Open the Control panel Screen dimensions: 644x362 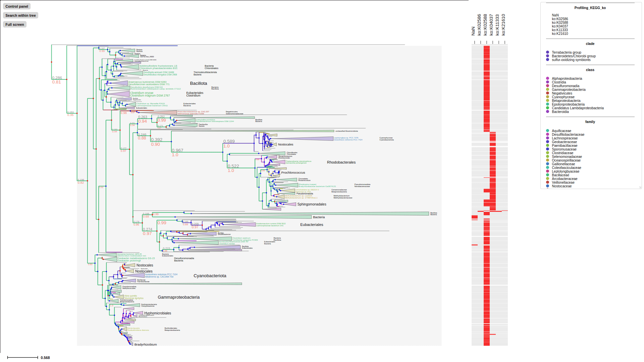[x=17, y=6]
